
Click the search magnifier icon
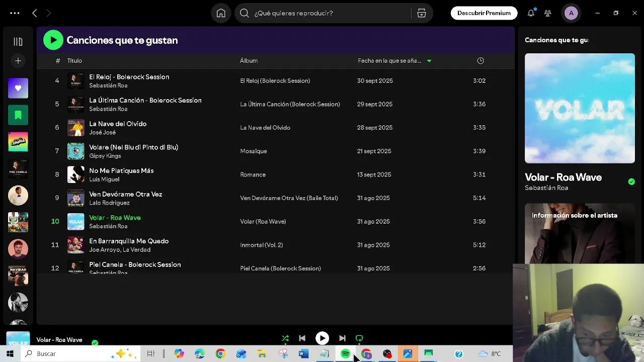coord(245,14)
